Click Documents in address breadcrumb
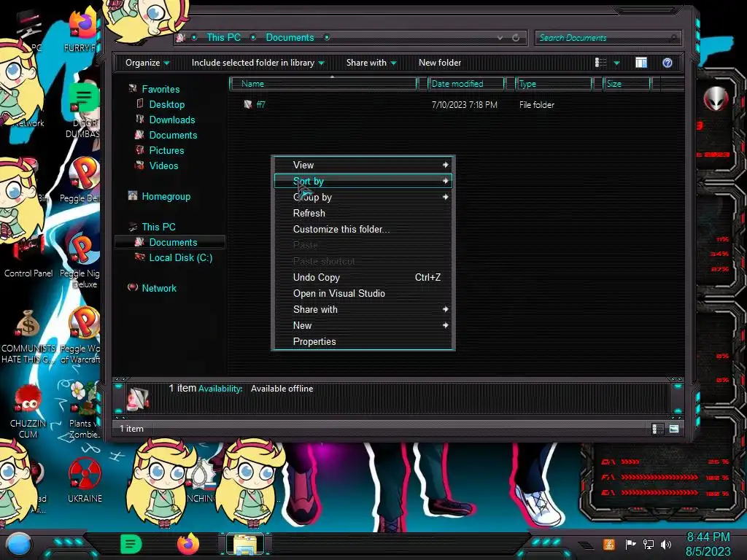The width and height of the screenshot is (747, 560). pos(290,37)
